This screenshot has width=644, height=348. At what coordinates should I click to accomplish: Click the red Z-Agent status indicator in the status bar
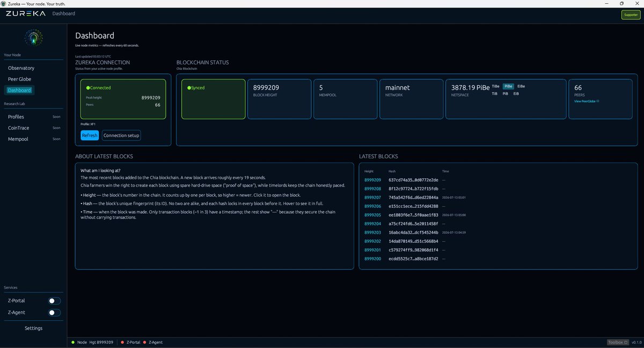pyautogui.click(x=144, y=342)
